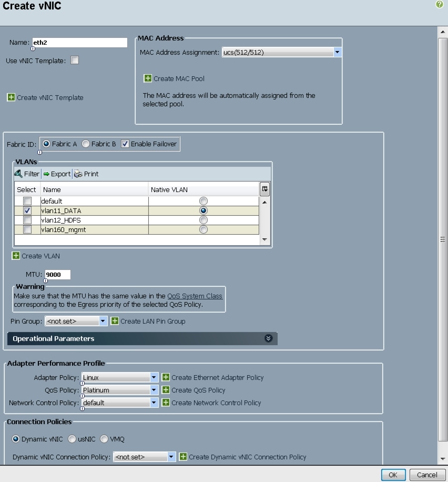This screenshot has width=448, height=482.
Task: Click plus icon for Create QoS Policy
Action: pyautogui.click(x=166, y=390)
